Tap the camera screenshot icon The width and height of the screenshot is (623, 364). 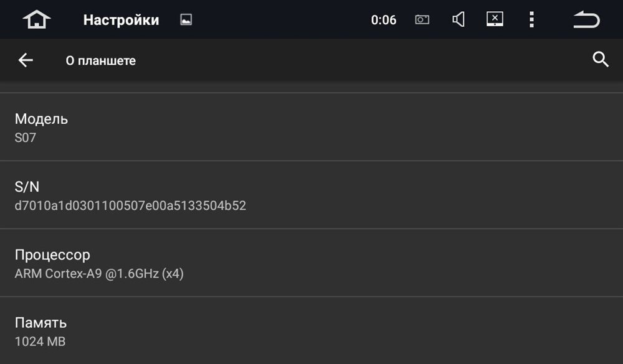click(422, 20)
